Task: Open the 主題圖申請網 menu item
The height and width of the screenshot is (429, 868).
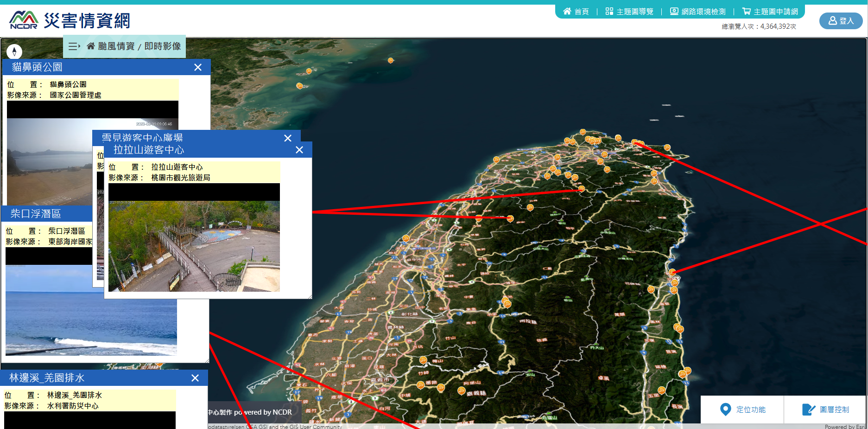Action: tap(770, 12)
